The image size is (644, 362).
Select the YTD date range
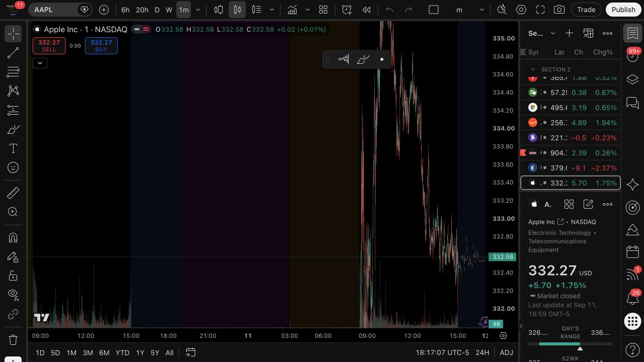click(x=122, y=352)
